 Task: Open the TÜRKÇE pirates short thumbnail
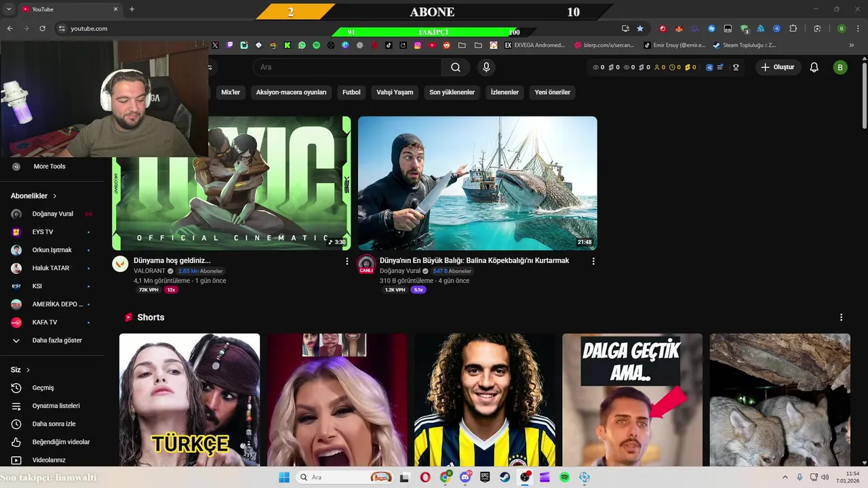coord(189,399)
